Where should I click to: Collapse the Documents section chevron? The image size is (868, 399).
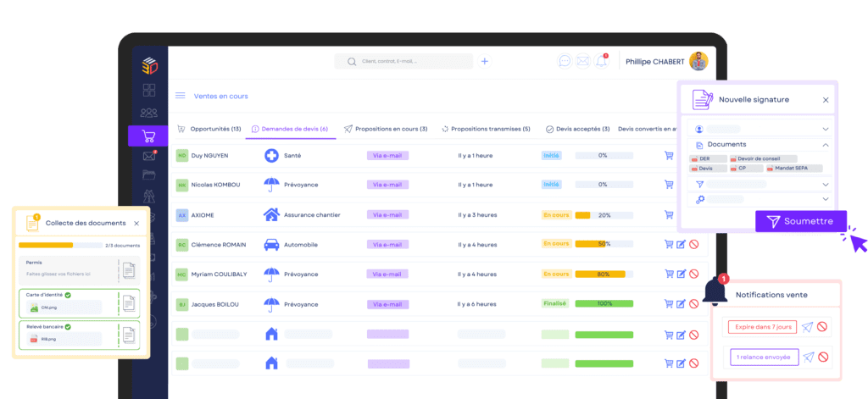click(826, 145)
